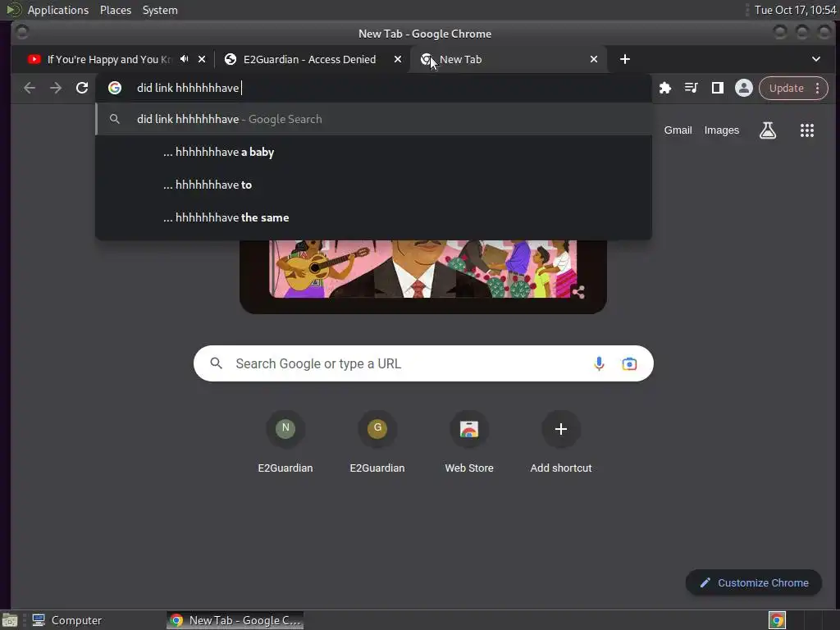Search by image with camera icon
The image size is (840, 630).
[629, 363]
